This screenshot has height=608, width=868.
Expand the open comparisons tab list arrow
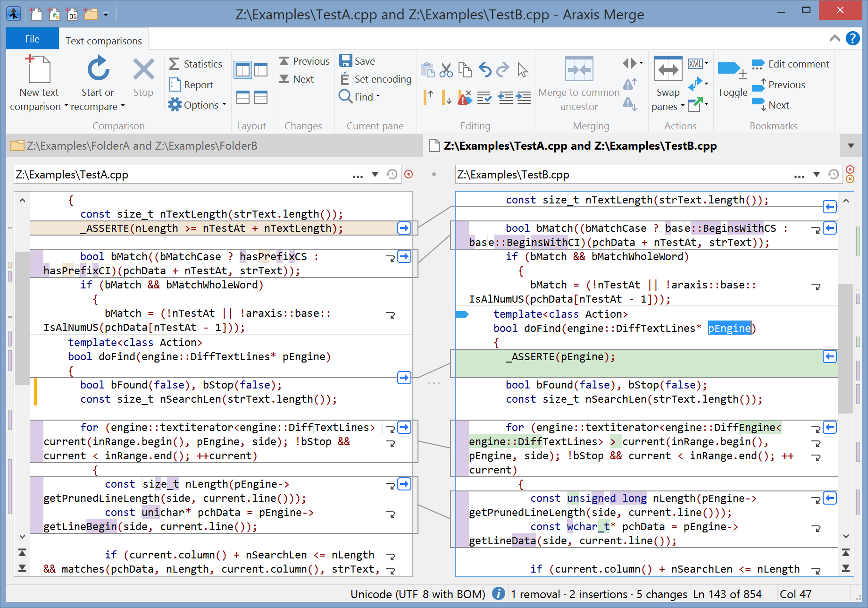pos(851,146)
